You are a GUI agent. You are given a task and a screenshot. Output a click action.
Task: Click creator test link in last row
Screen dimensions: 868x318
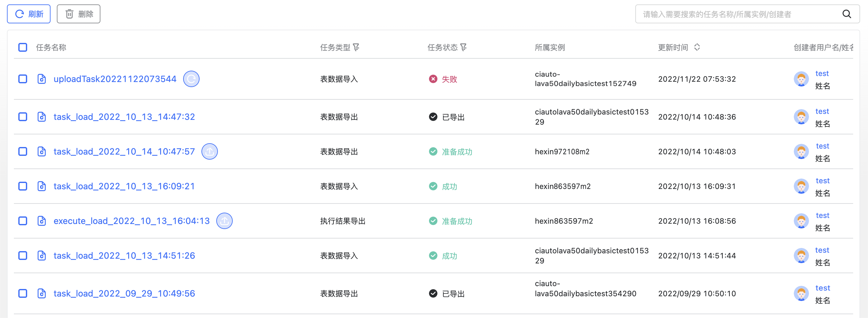point(823,288)
